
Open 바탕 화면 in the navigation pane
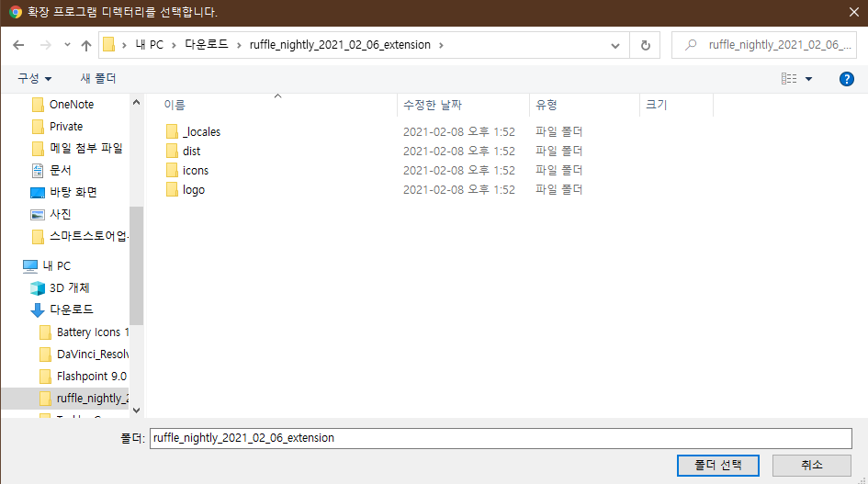click(73, 192)
